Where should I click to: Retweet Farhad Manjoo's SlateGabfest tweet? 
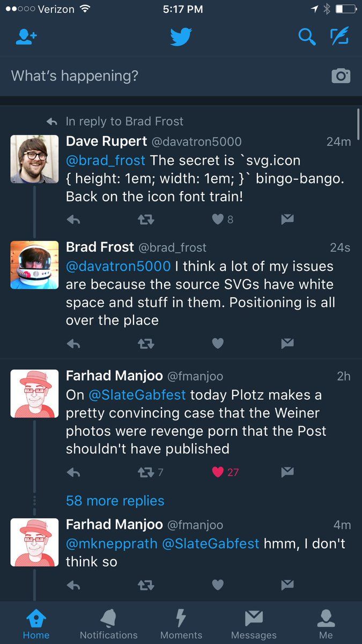coord(146,472)
